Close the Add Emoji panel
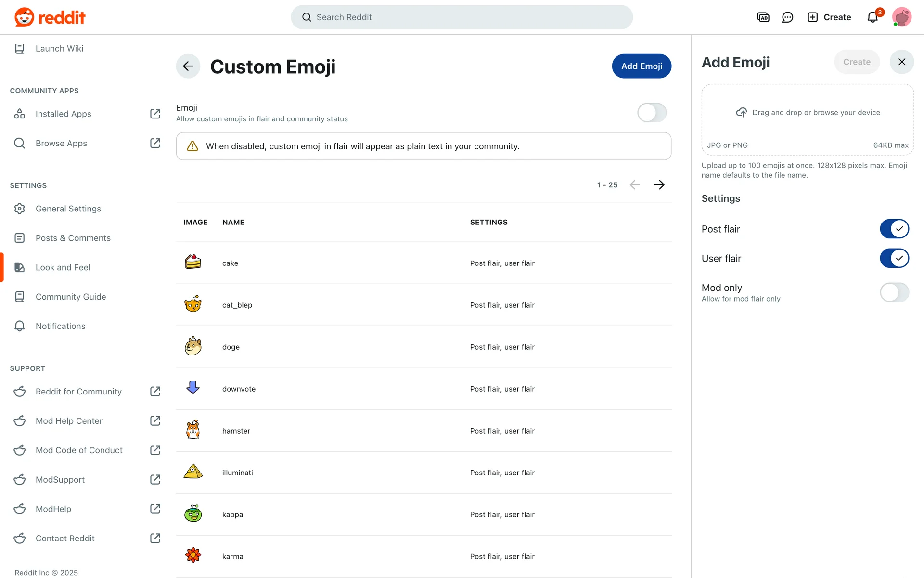Image resolution: width=924 pixels, height=578 pixels. (x=901, y=62)
